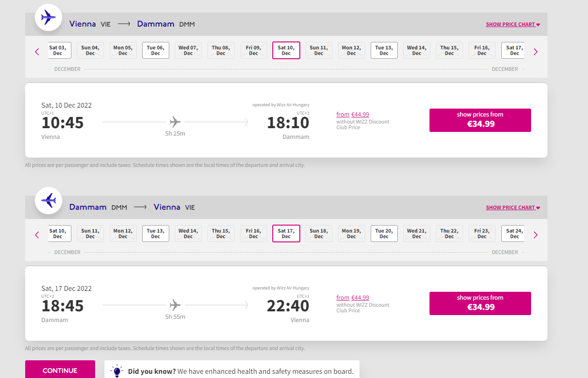Select Tue 20, Dec return date tab
Image resolution: width=588 pixels, height=378 pixels.
(384, 234)
